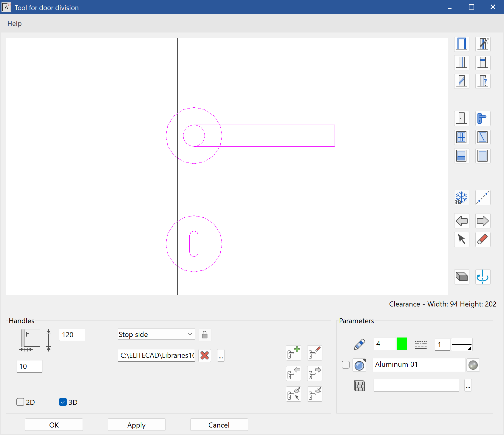The width and height of the screenshot is (504, 435).
Task: Click the right arrow navigation icon
Action: pos(483,221)
